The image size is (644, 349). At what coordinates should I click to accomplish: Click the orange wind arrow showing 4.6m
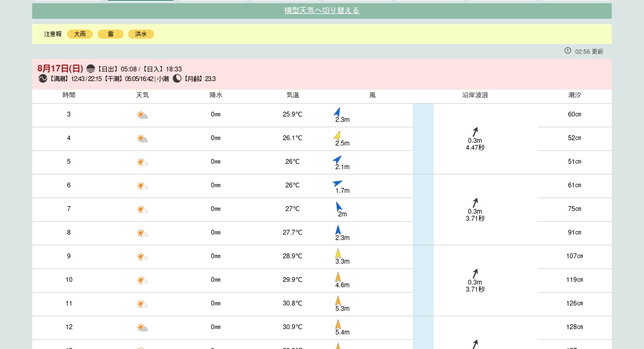coord(338,277)
